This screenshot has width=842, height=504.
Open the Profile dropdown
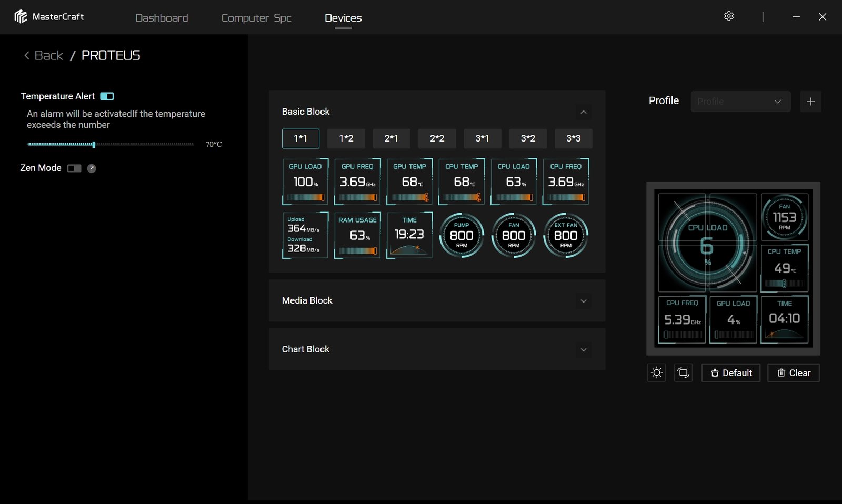pyautogui.click(x=740, y=102)
